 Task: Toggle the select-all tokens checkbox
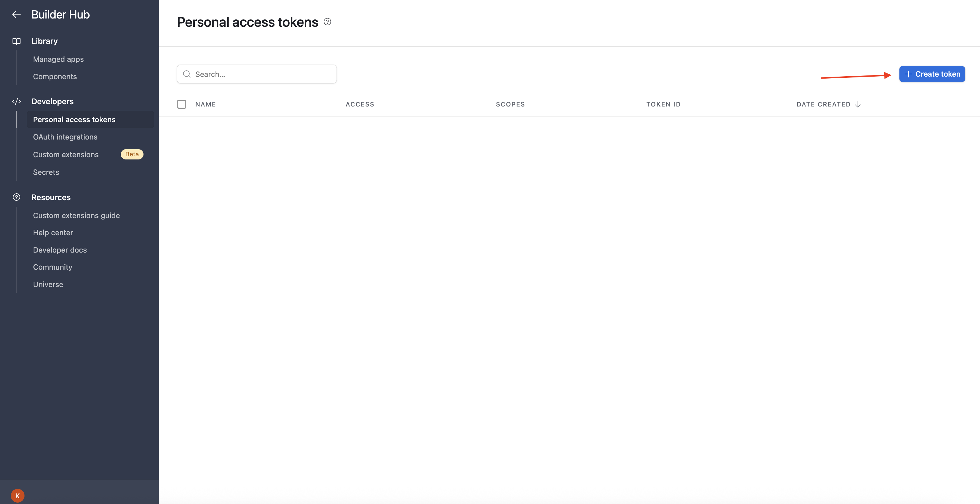tap(181, 104)
